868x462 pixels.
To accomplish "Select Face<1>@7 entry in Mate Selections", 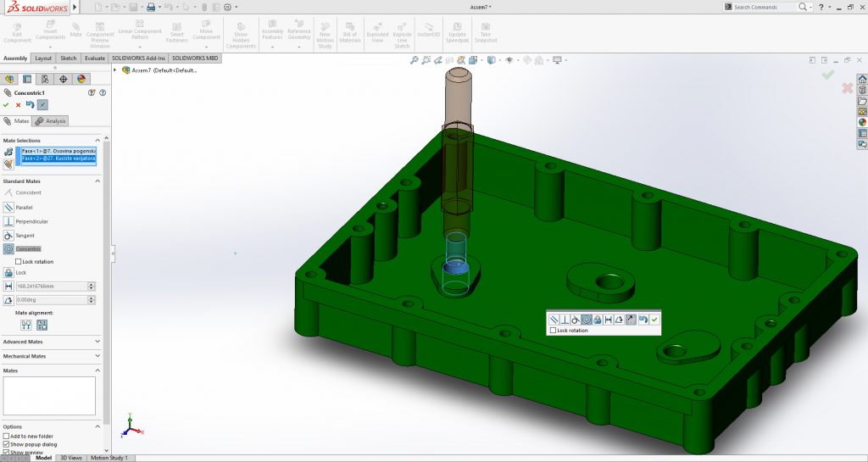I will [x=58, y=151].
